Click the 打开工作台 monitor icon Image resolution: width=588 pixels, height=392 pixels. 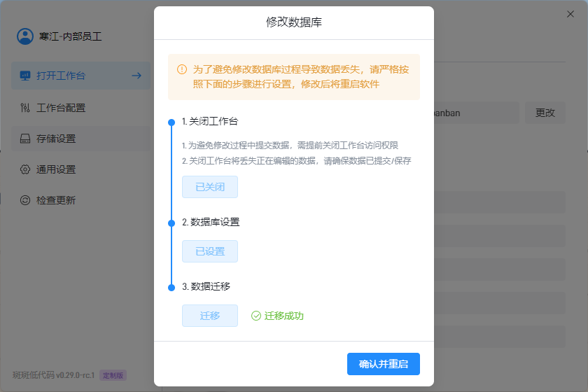click(x=25, y=76)
